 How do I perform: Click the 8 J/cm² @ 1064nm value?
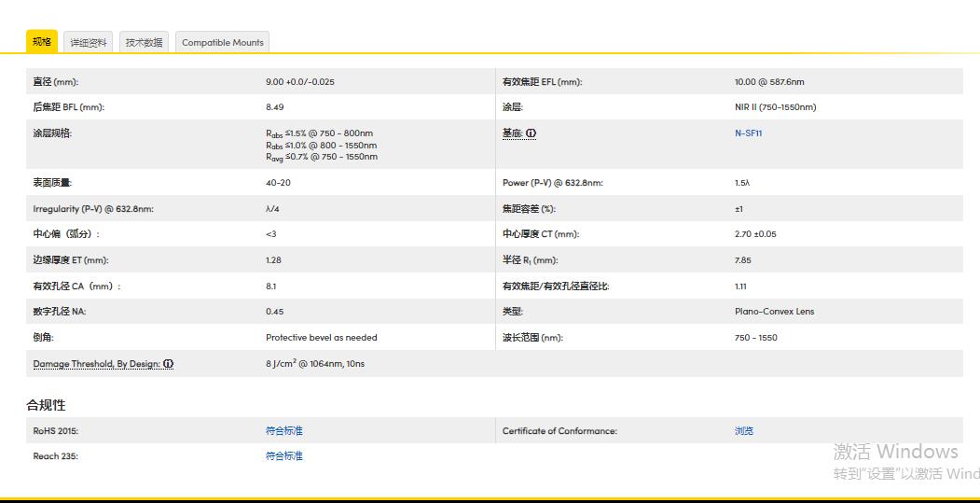coord(314,364)
